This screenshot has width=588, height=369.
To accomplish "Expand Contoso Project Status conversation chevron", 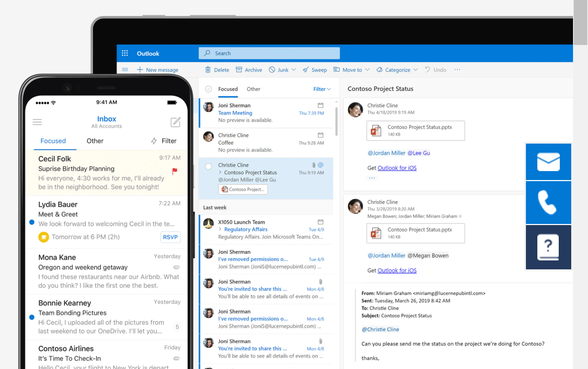I will tap(220, 172).
